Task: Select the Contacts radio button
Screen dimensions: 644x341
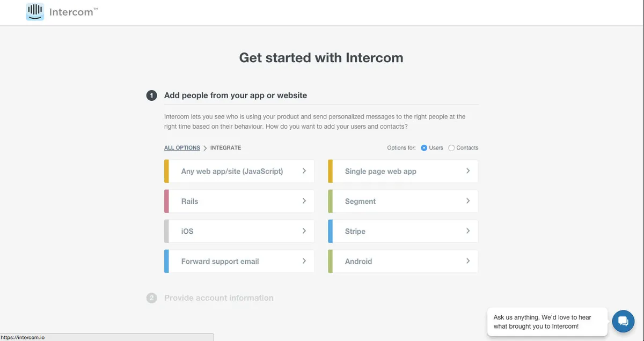Action: tap(451, 148)
